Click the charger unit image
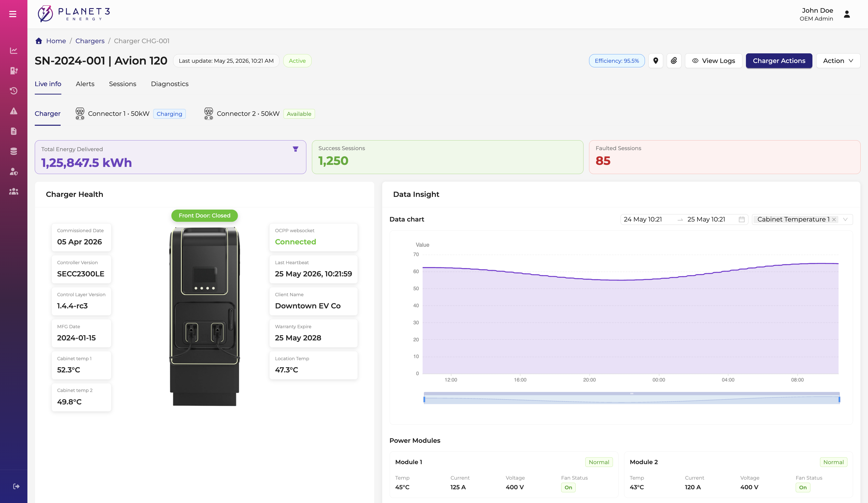The width and height of the screenshot is (868, 503). [x=204, y=316]
